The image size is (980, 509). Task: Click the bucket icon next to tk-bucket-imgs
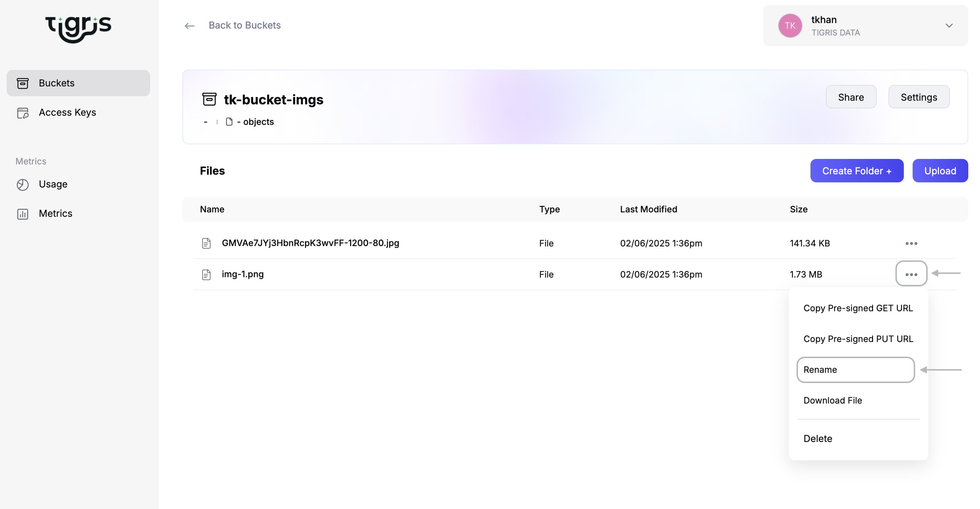[209, 99]
